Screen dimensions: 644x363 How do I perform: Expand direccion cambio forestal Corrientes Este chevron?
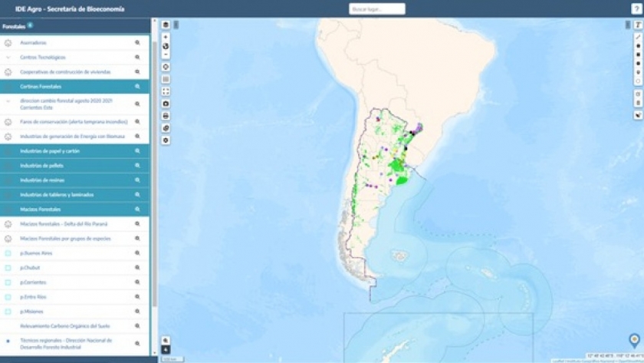point(8,101)
